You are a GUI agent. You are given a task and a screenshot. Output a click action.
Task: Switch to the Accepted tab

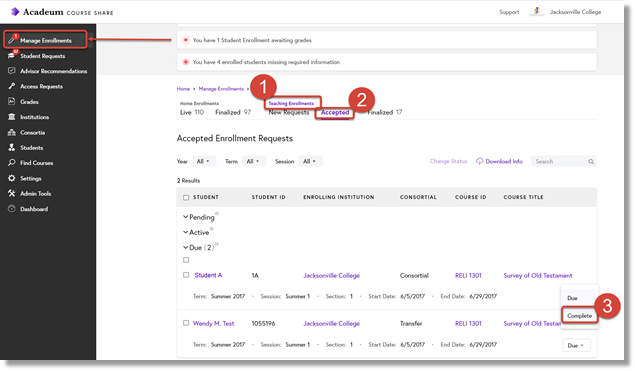click(335, 112)
